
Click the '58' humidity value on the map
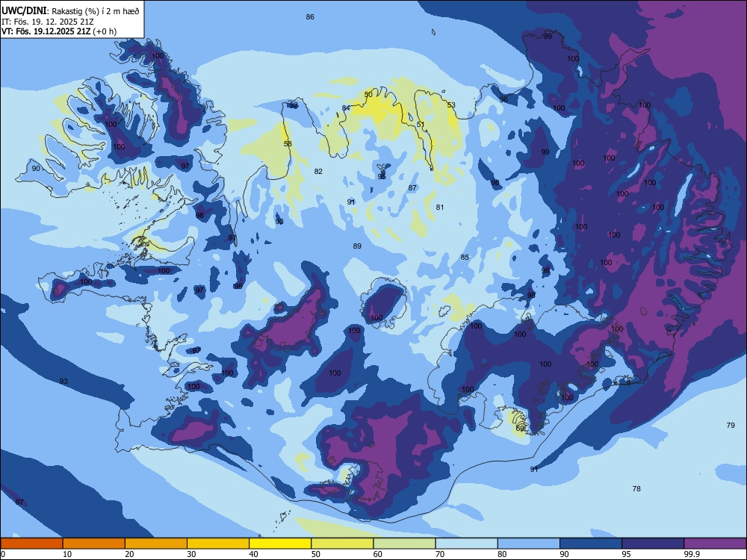tap(288, 144)
